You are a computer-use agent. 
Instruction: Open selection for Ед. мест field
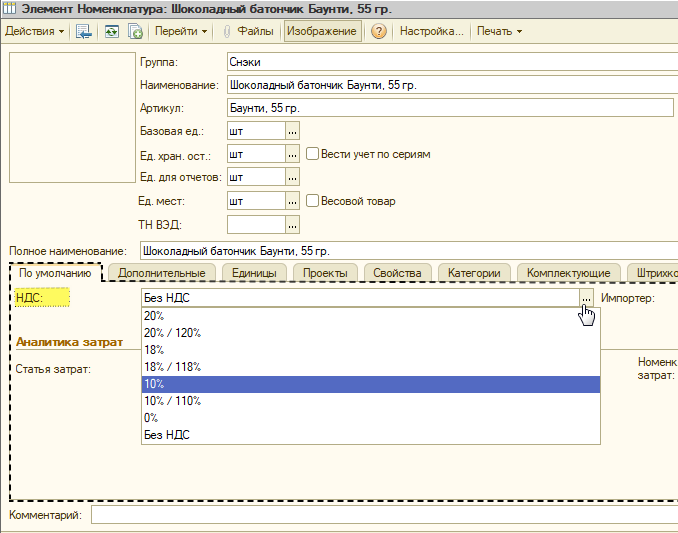point(293,201)
